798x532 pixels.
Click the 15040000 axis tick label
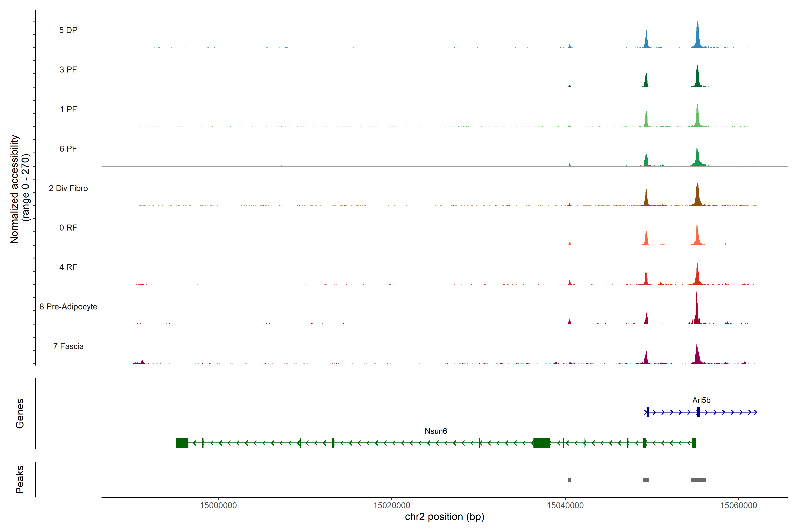tap(565, 506)
